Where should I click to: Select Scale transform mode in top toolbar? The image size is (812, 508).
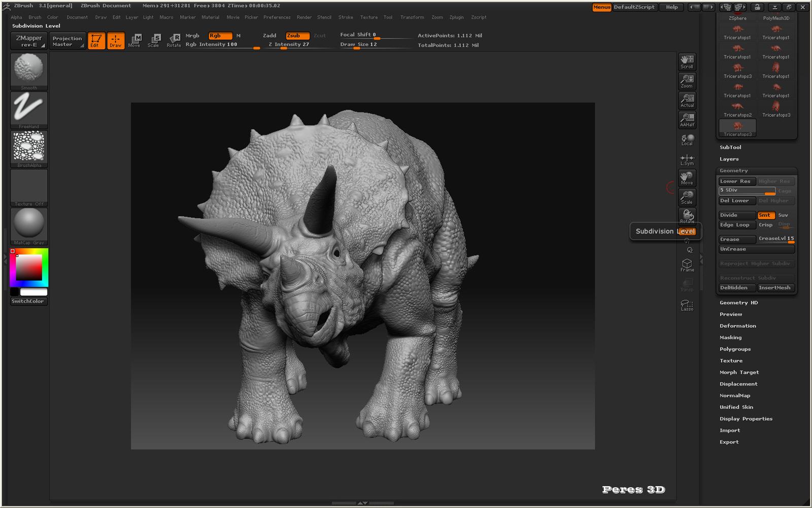point(154,41)
